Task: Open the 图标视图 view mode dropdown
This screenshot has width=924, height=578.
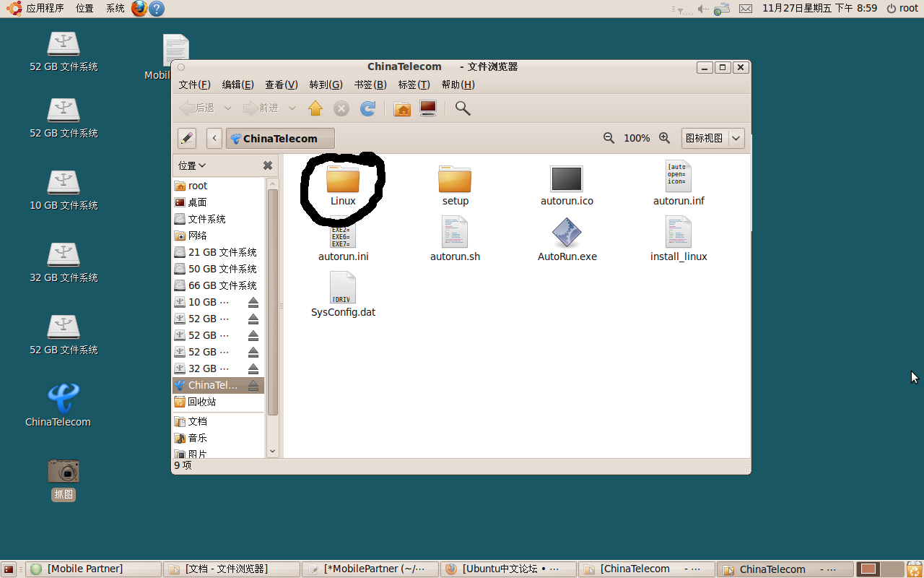Action: click(712, 138)
